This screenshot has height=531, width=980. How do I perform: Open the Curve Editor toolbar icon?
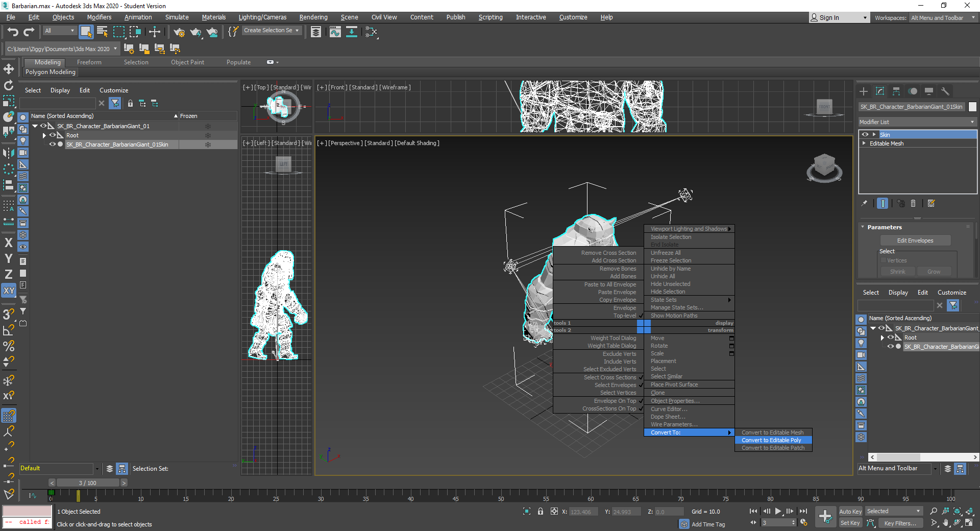[335, 32]
